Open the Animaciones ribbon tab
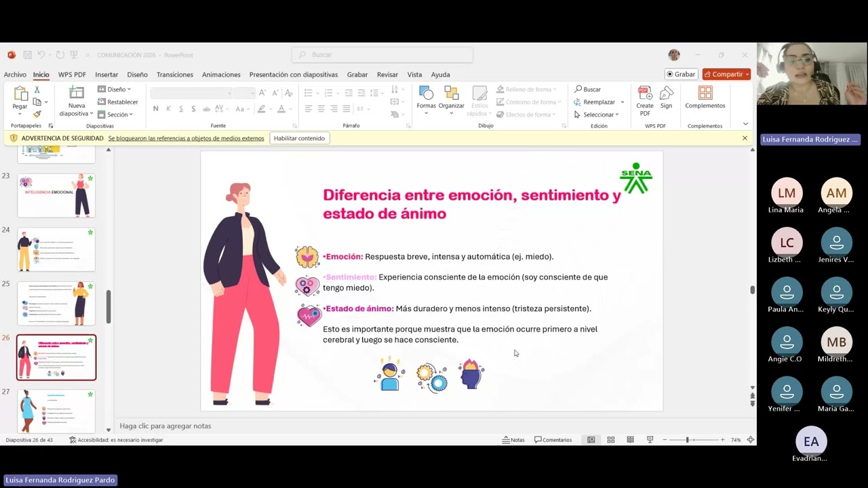Screen dimensions: 868x488 [x=221, y=75]
